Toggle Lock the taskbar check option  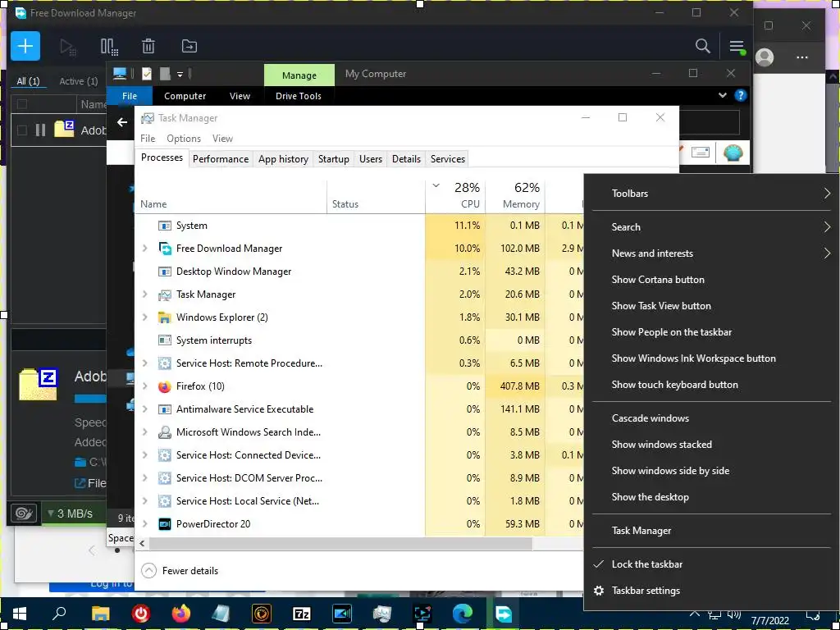click(x=646, y=564)
